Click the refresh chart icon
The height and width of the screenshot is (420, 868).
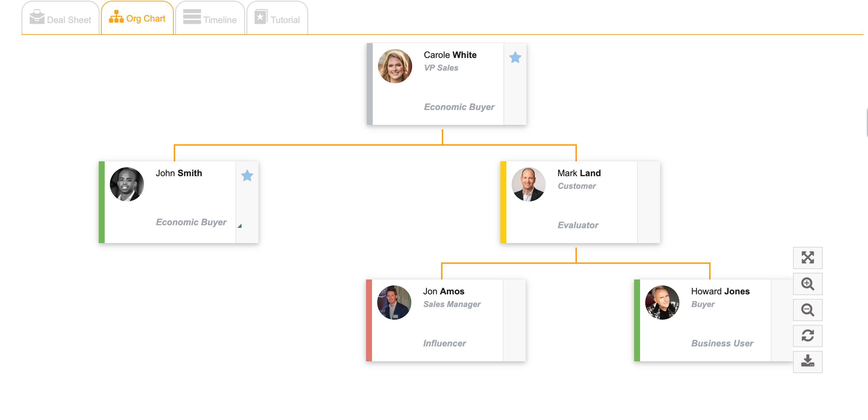coord(807,336)
